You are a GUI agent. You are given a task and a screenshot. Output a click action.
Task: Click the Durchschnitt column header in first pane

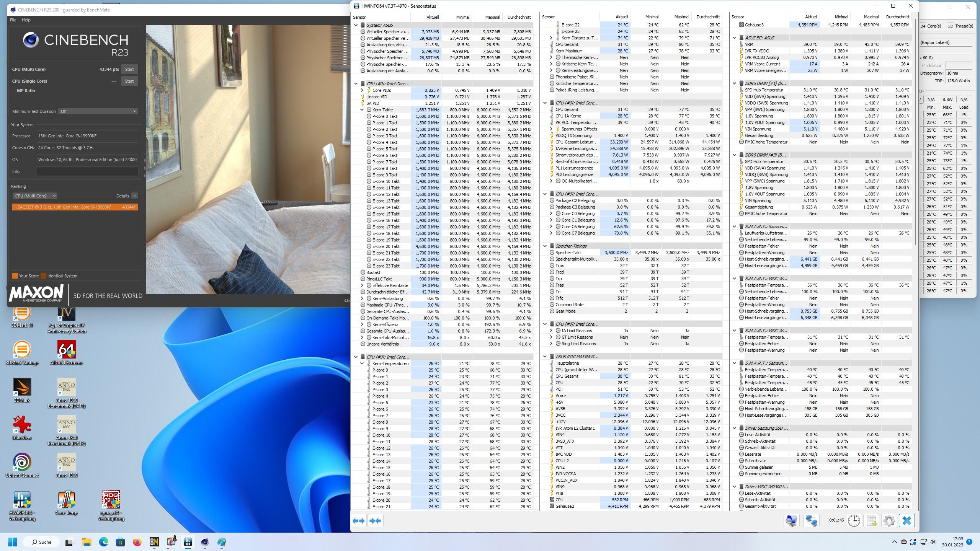[518, 17]
